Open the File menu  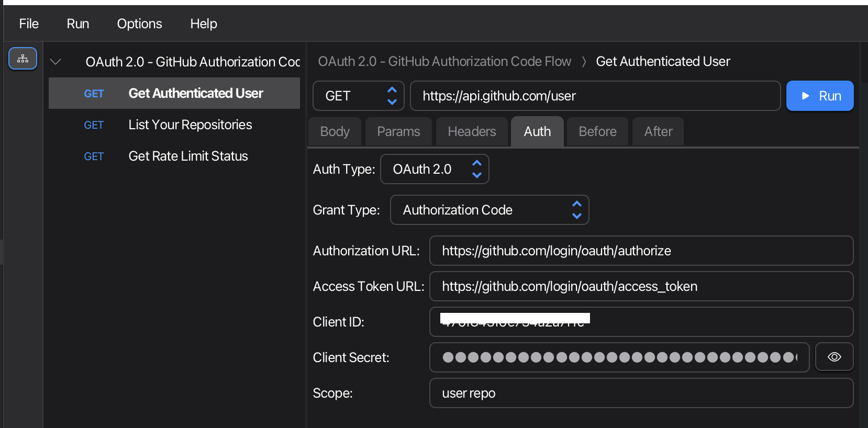pyautogui.click(x=29, y=24)
